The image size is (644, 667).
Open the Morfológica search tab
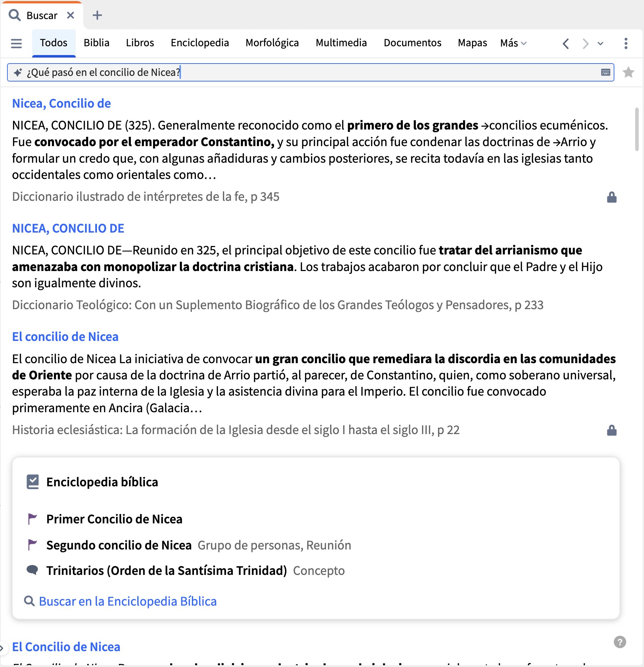[x=272, y=43]
